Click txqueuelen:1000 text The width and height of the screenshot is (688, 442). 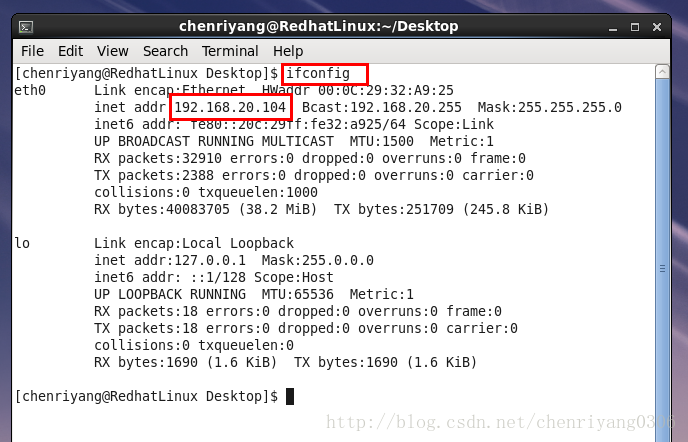[258, 192]
